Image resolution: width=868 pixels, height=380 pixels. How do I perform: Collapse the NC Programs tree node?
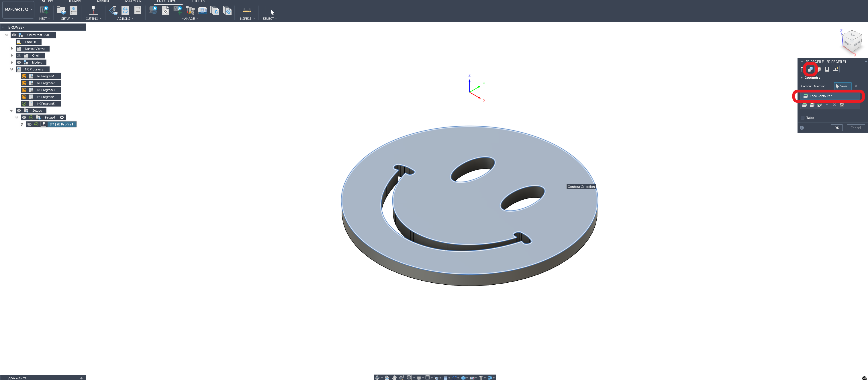(12, 69)
